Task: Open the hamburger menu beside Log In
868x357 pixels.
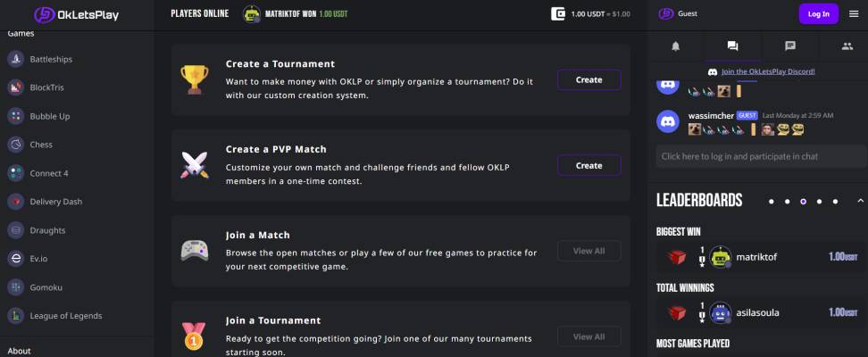Action: [854, 14]
